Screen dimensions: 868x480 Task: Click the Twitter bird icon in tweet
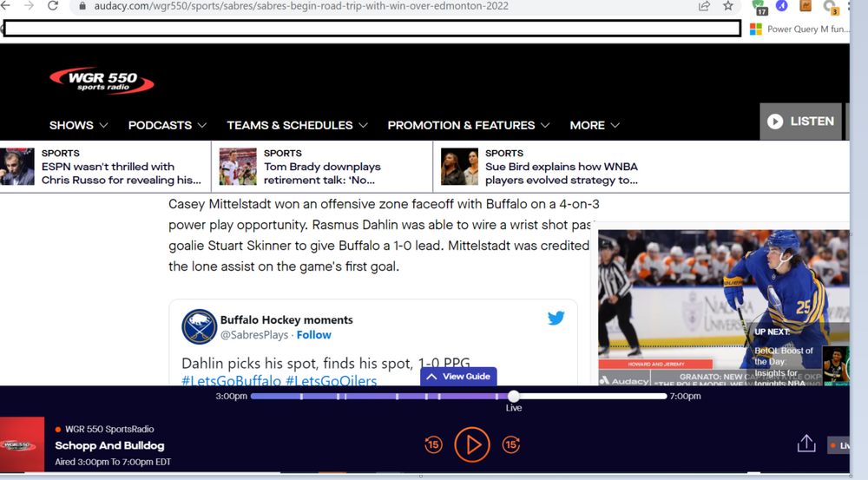[x=556, y=318]
